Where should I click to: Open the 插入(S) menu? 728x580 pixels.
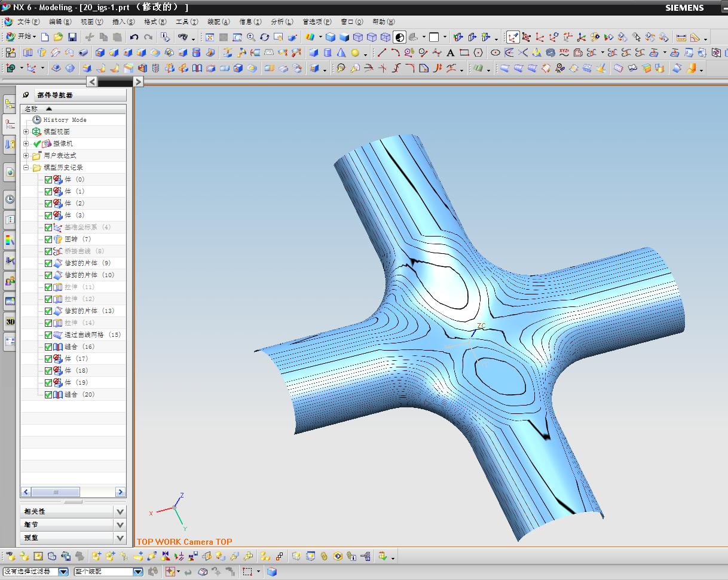coord(123,22)
